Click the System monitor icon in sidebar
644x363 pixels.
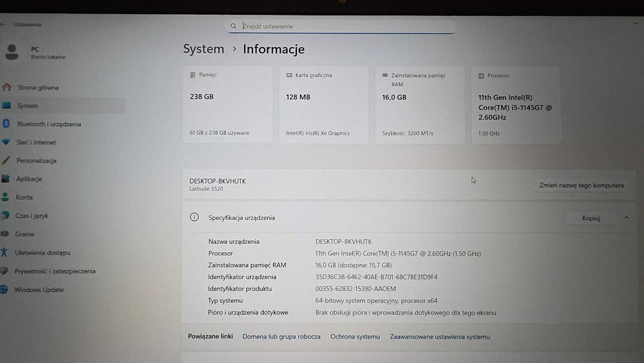pyautogui.click(x=6, y=106)
